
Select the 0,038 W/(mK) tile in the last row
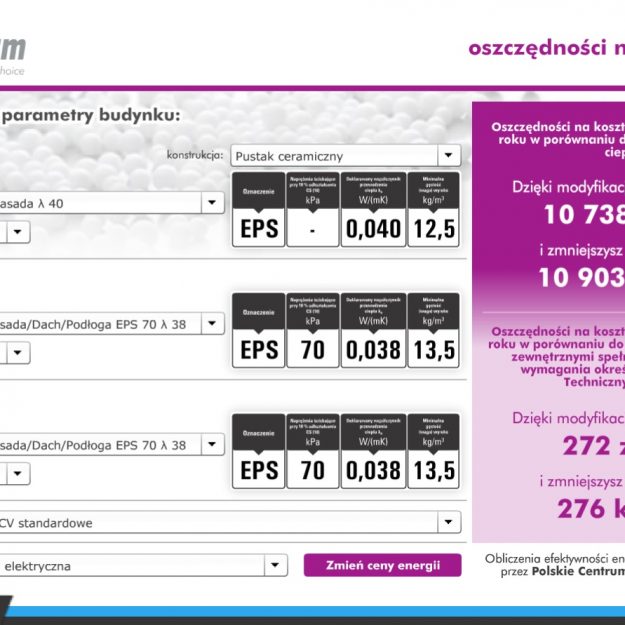click(x=373, y=452)
